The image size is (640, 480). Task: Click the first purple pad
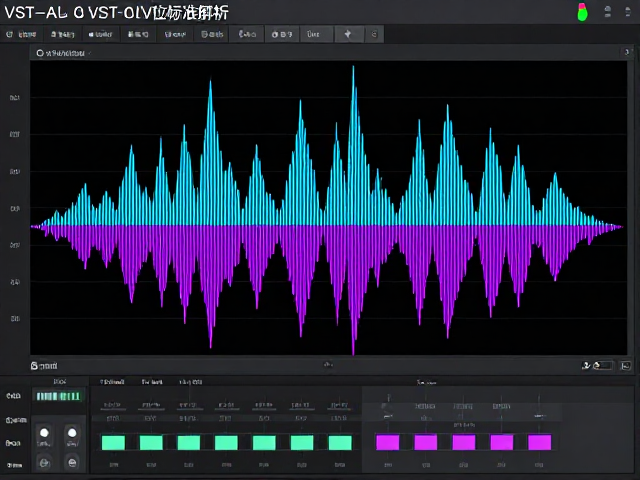coord(387,442)
